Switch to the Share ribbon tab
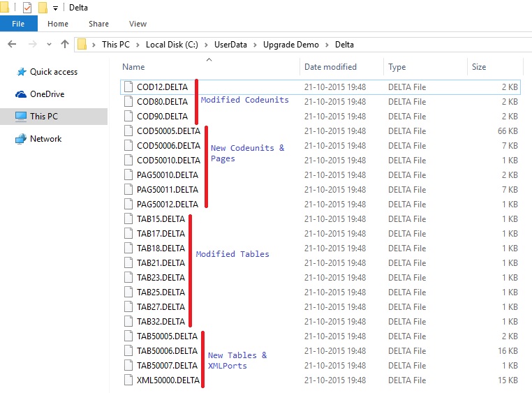This screenshot has height=393, width=532. click(98, 24)
